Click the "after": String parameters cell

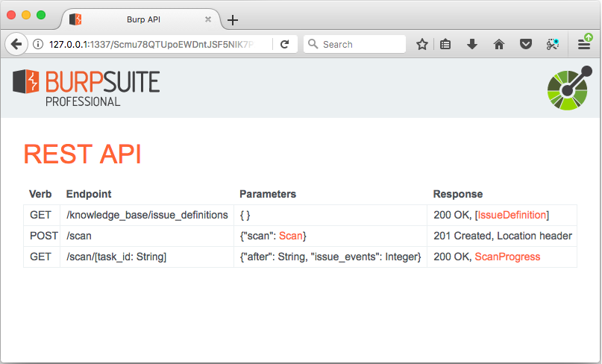coord(330,257)
